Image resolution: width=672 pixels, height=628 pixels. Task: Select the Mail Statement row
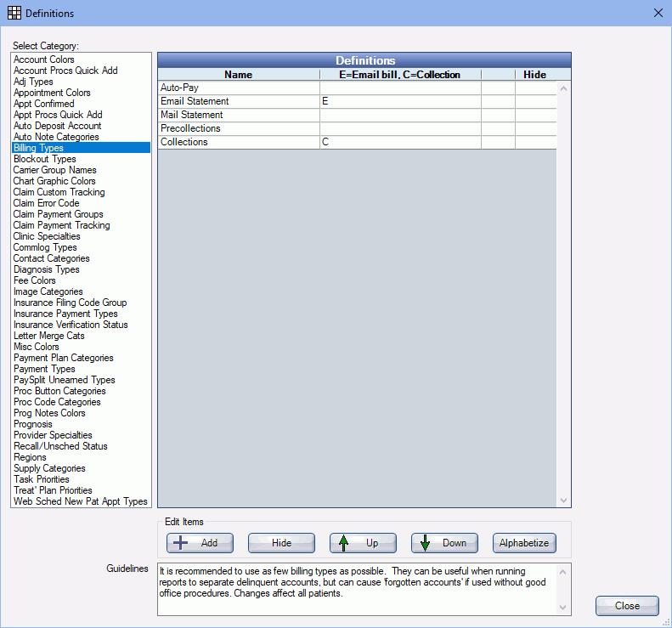point(358,115)
